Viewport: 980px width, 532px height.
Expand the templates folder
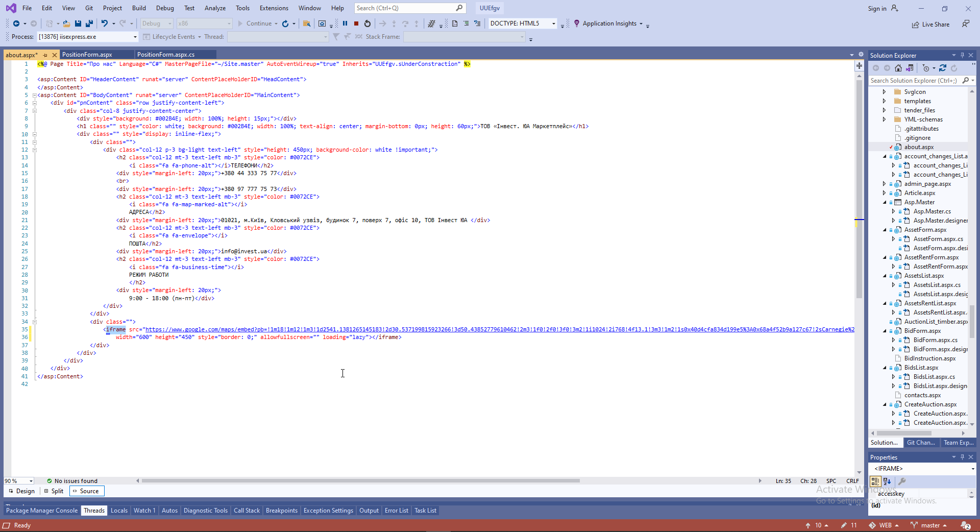coord(885,101)
